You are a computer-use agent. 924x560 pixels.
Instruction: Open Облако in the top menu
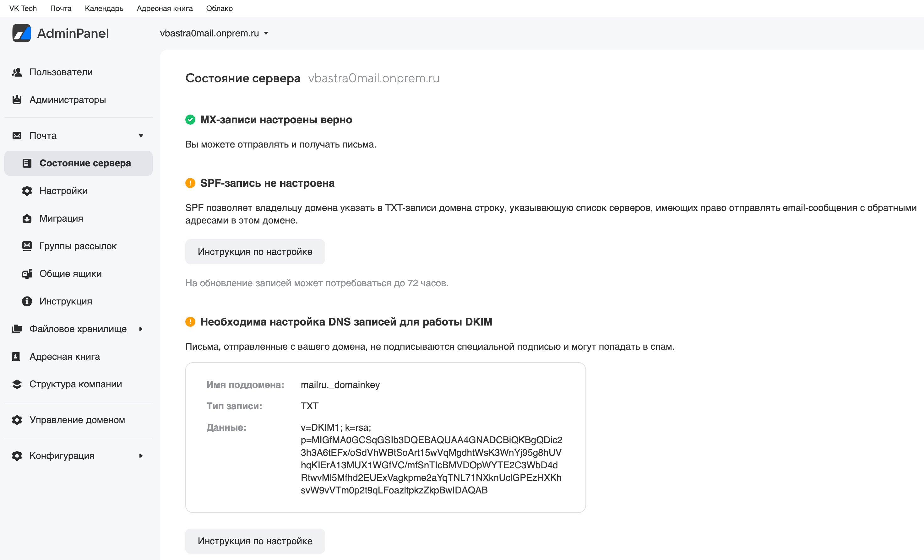pyautogui.click(x=219, y=8)
